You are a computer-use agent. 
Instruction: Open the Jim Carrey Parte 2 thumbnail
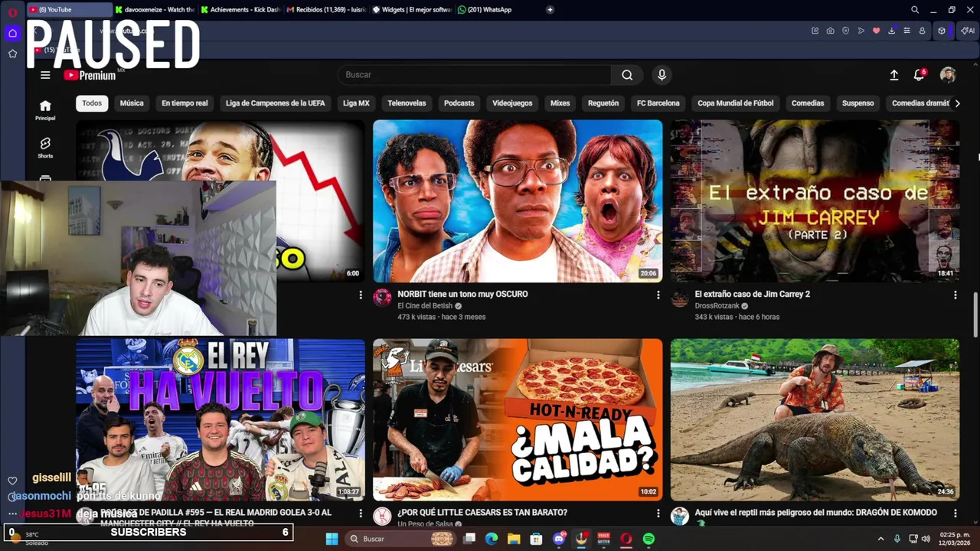pyautogui.click(x=815, y=201)
